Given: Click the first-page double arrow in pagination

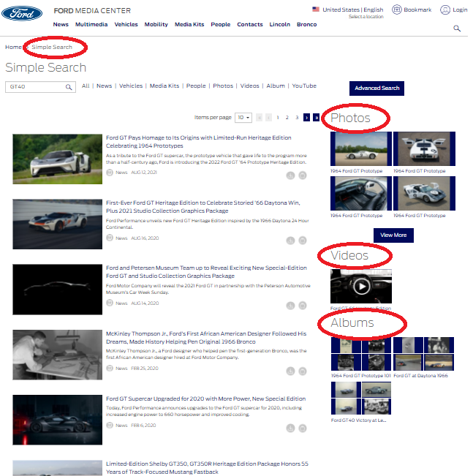Looking at the screenshot, I should tap(259, 117).
